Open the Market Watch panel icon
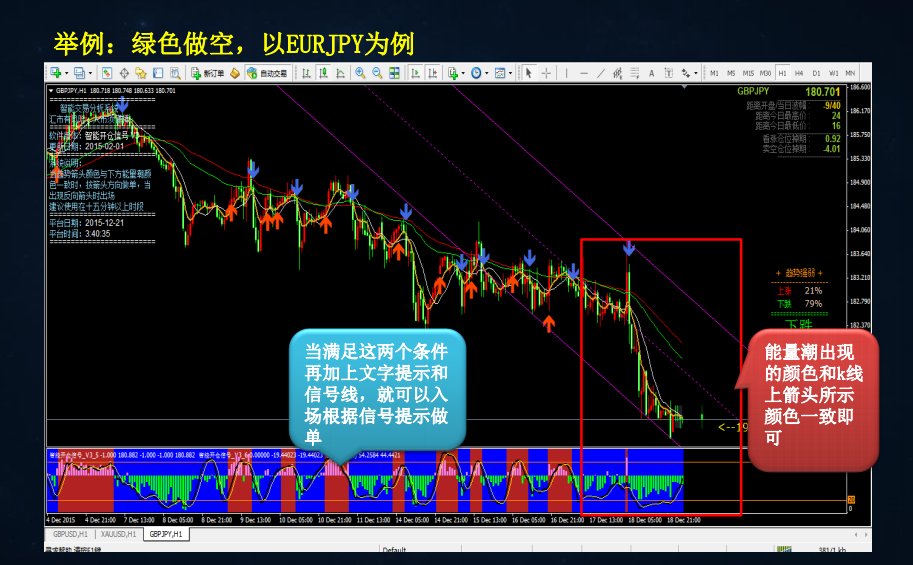The width and height of the screenshot is (913, 565). tap(108, 73)
